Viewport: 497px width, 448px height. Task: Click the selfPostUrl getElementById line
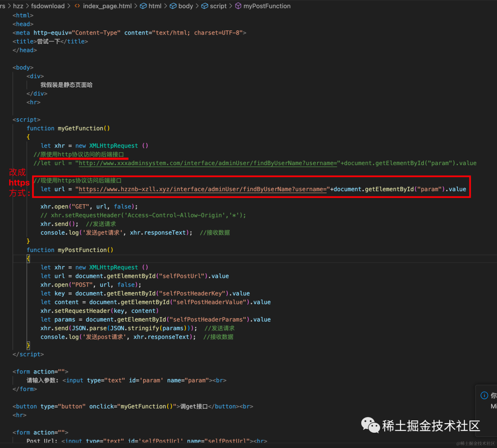pyautogui.click(x=135, y=276)
